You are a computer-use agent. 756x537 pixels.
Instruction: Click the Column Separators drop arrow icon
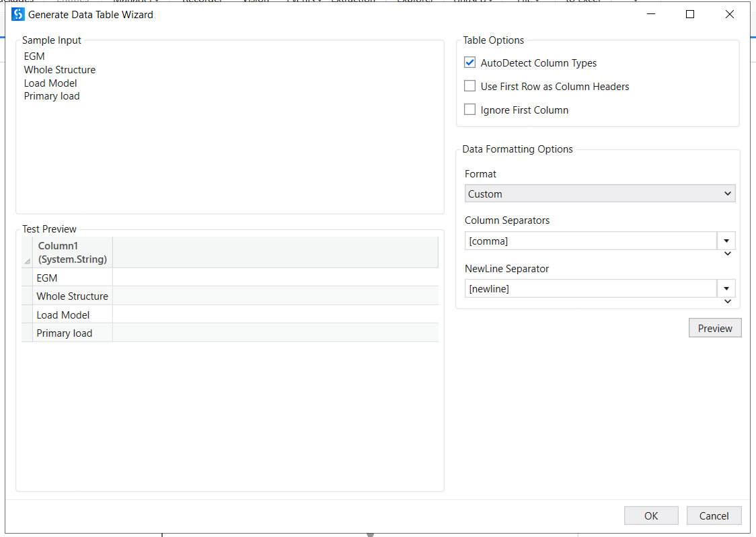point(726,241)
